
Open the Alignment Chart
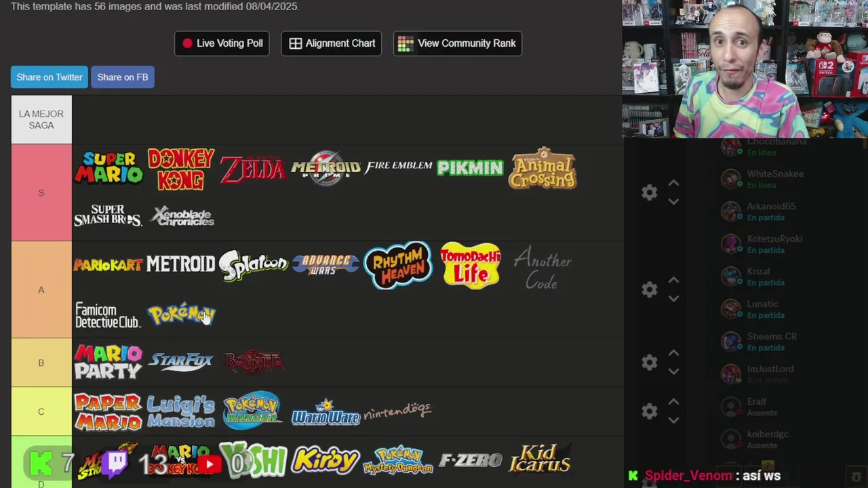(x=332, y=43)
